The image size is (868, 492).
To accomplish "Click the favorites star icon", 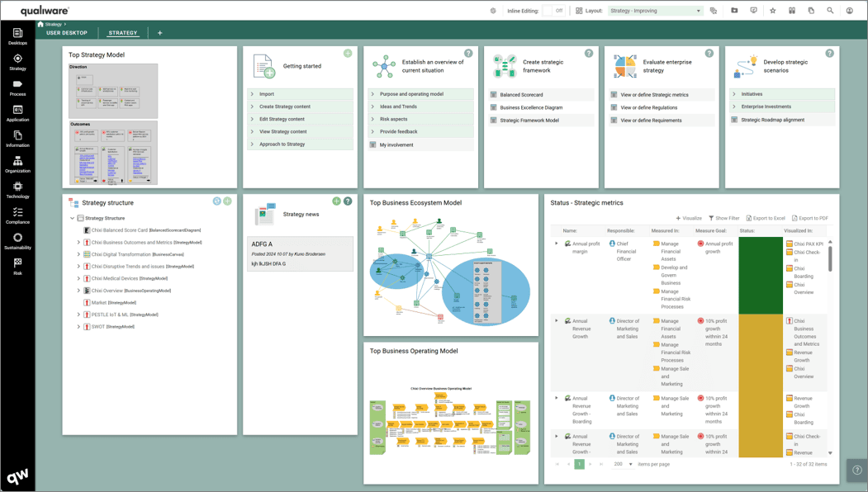I will click(x=773, y=11).
